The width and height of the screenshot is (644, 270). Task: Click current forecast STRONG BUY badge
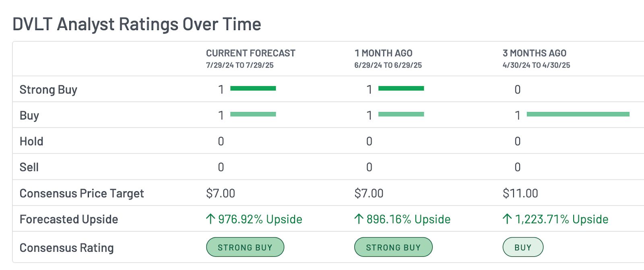(245, 247)
